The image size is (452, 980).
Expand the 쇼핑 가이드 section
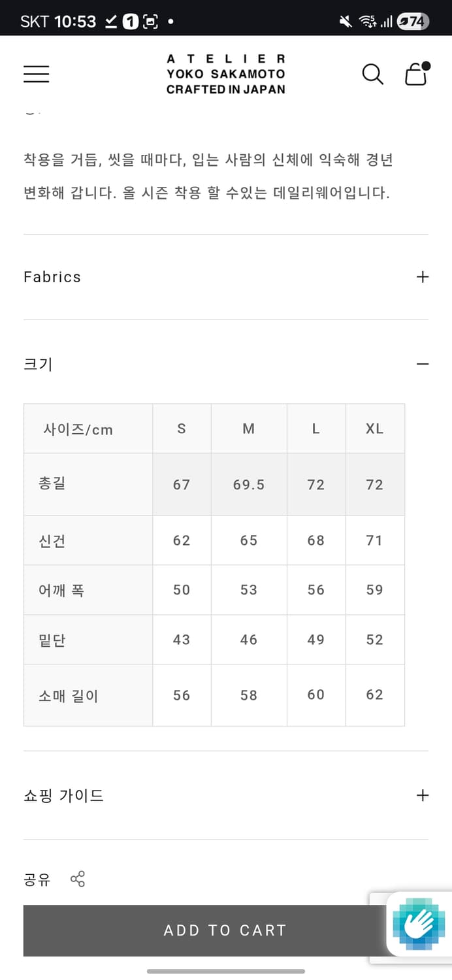pyautogui.click(x=422, y=795)
